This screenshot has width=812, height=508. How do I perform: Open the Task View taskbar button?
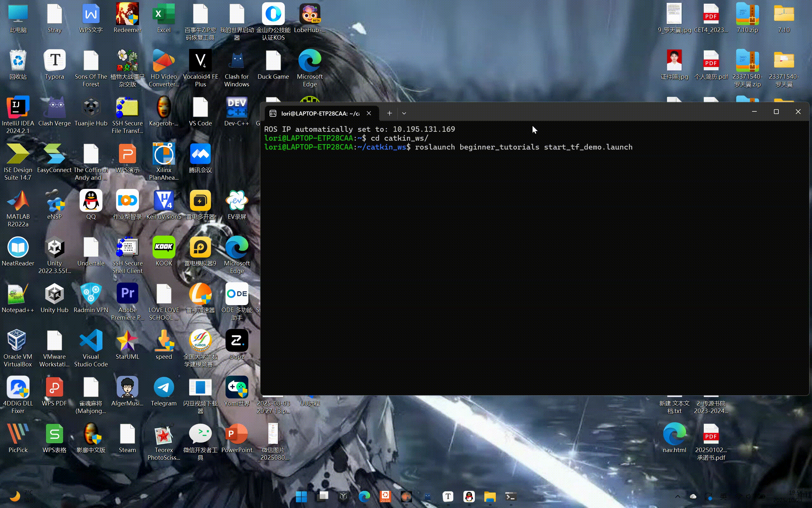pyautogui.click(x=323, y=496)
